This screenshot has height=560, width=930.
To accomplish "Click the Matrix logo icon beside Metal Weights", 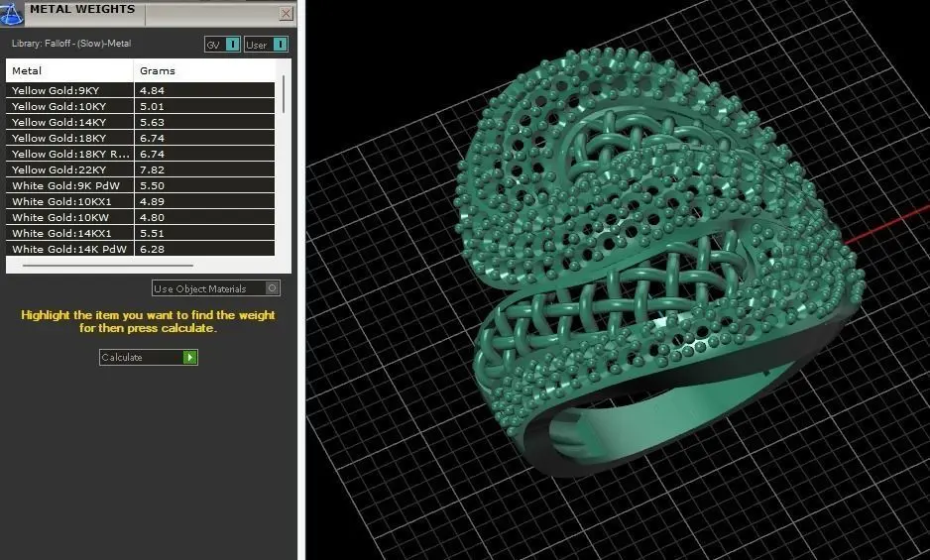I will click(x=11, y=13).
